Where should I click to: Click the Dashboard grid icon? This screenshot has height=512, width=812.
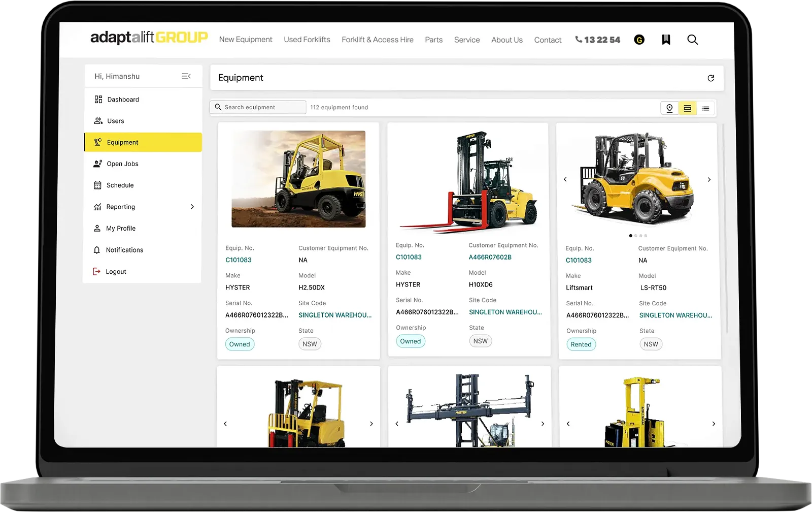coord(98,100)
